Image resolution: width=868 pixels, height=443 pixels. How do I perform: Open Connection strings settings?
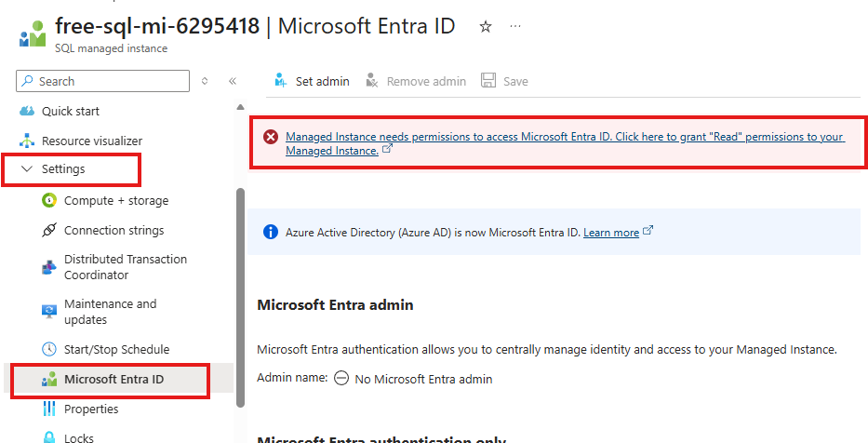click(x=114, y=231)
